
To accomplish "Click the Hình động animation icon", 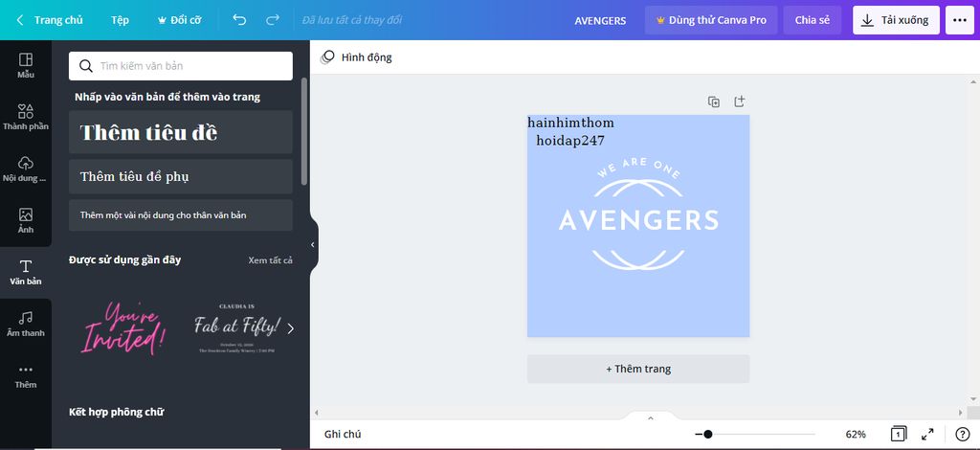I will click(x=327, y=57).
